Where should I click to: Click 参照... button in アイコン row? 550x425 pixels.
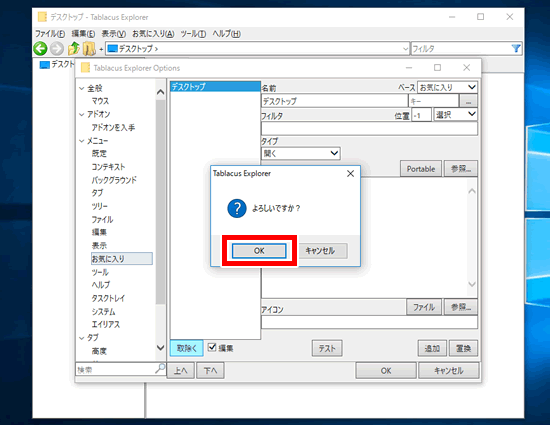pyautogui.click(x=461, y=307)
